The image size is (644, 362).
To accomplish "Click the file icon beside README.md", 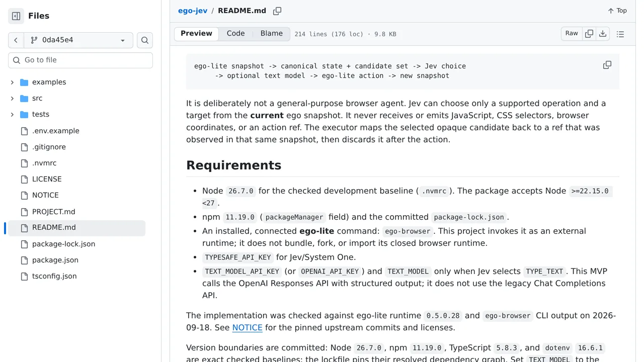I will click(24, 228).
